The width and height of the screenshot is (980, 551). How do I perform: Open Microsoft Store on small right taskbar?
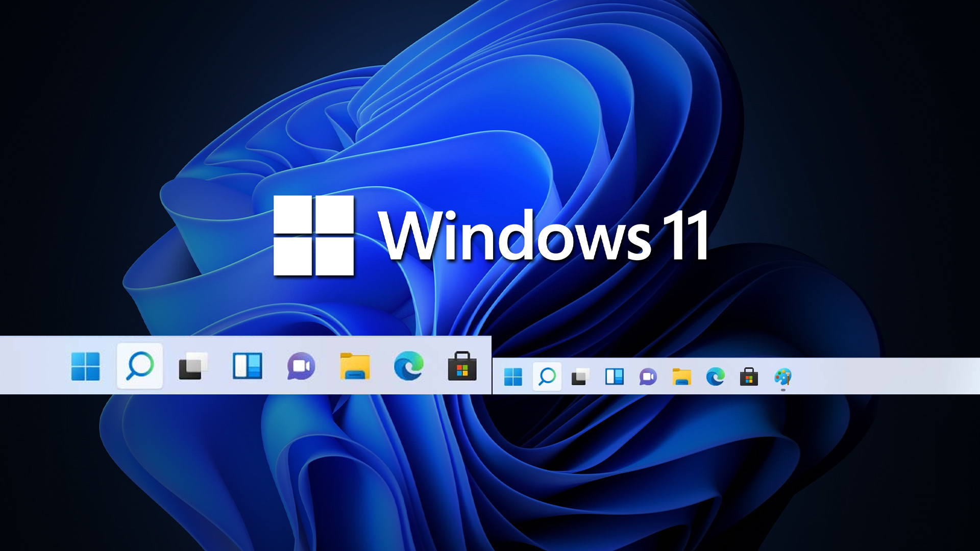(x=749, y=377)
